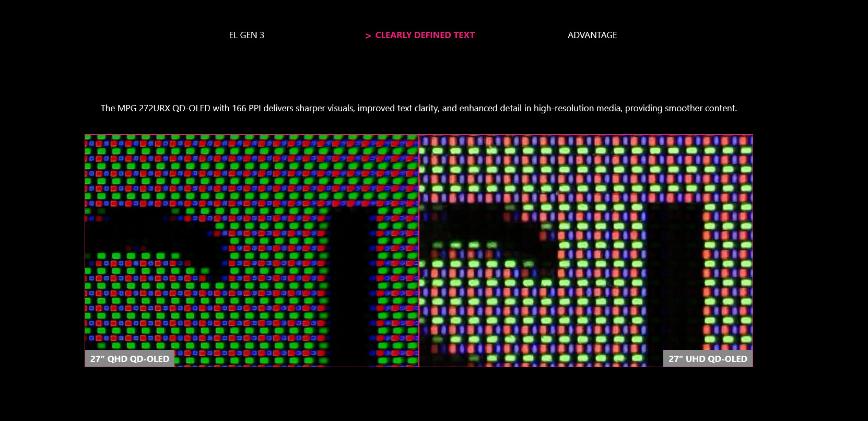Open the ADVANTAGE tab
The image size is (868, 421).
[592, 35]
